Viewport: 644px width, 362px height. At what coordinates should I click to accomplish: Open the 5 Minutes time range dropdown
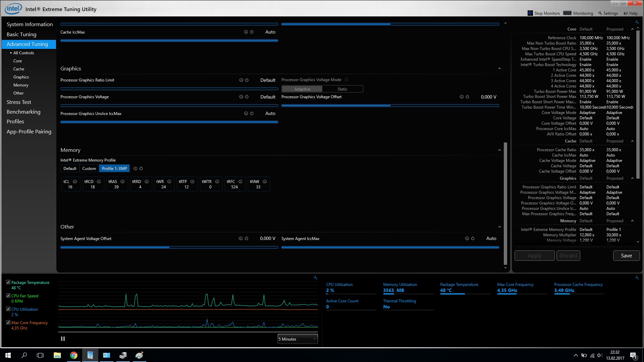[x=298, y=339]
